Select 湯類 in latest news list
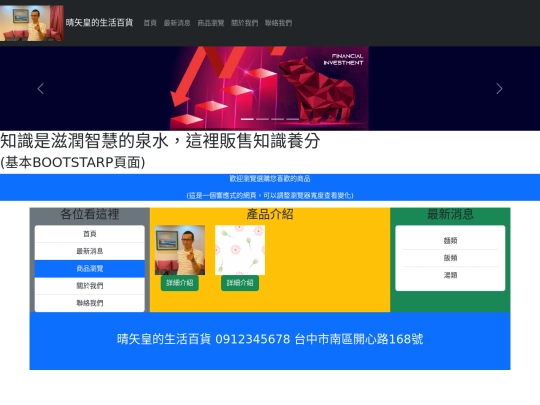The width and height of the screenshot is (540, 405). tap(450, 275)
